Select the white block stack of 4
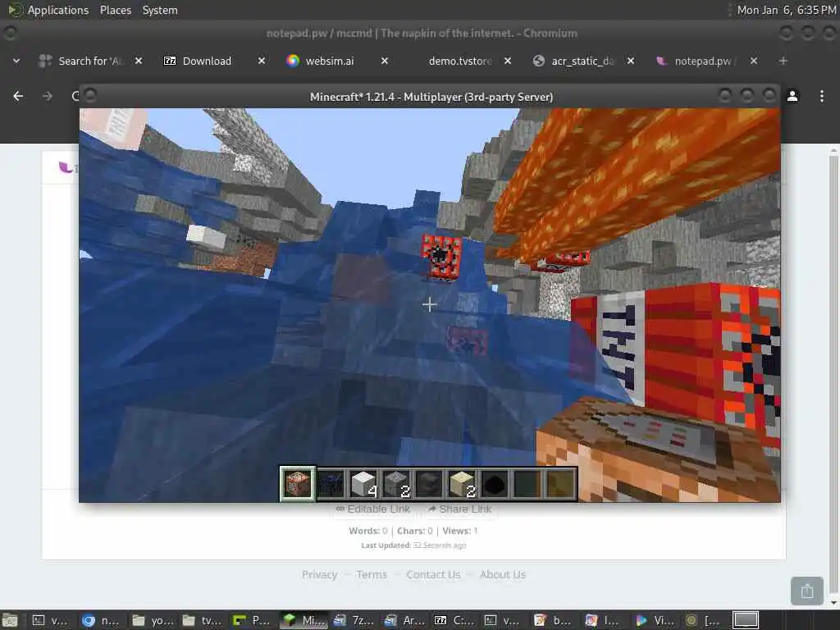 coord(363,484)
